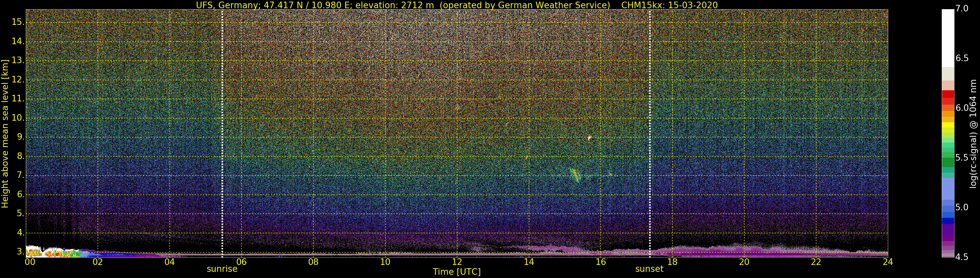Click the y-axis height label '11.'
Viewport: 980px width, 278px height.
[18, 99]
